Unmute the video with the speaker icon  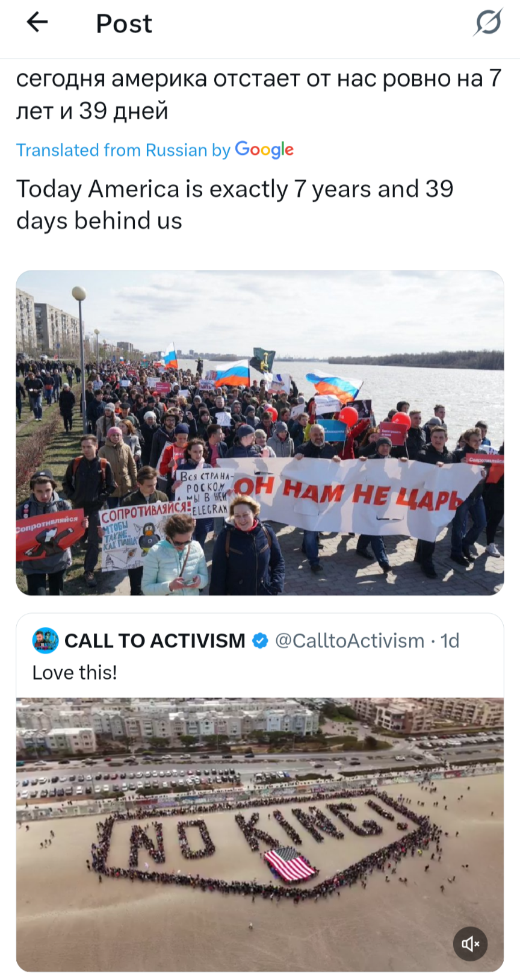tap(470, 943)
